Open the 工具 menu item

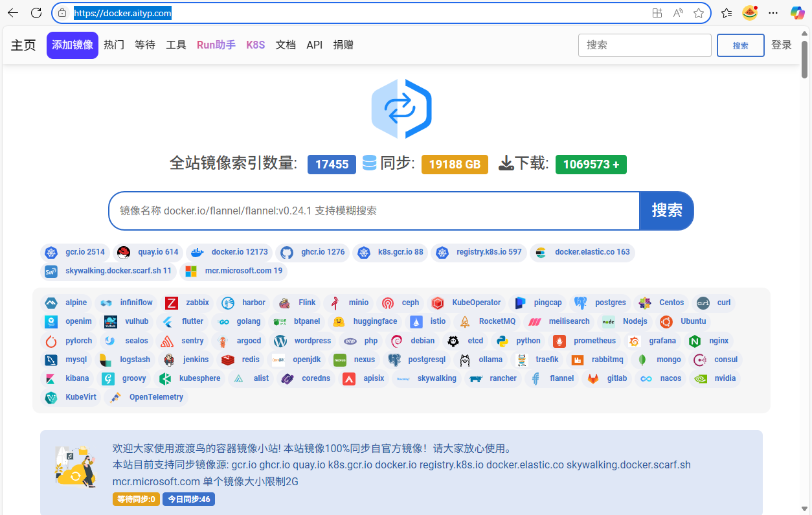(x=176, y=45)
